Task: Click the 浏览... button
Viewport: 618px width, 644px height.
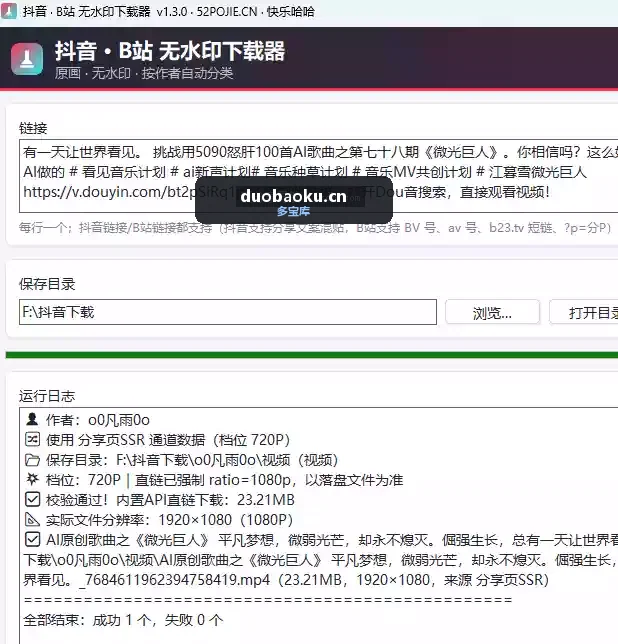Action: click(x=492, y=313)
